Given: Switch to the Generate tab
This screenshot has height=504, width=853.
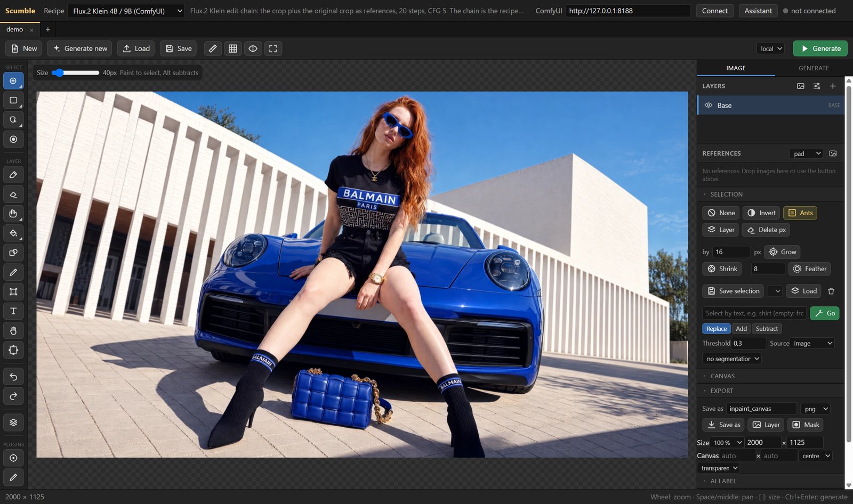Looking at the screenshot, I should 814,68.
